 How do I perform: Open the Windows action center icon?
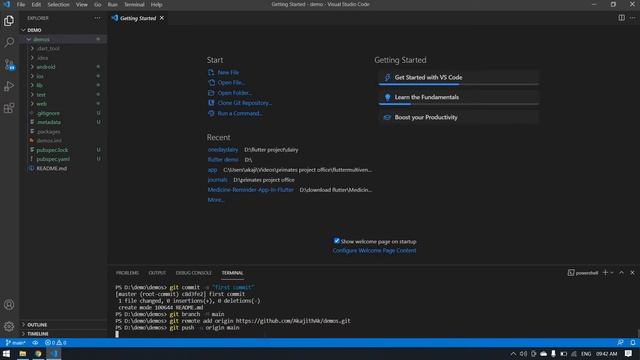(x=628, y=353)
